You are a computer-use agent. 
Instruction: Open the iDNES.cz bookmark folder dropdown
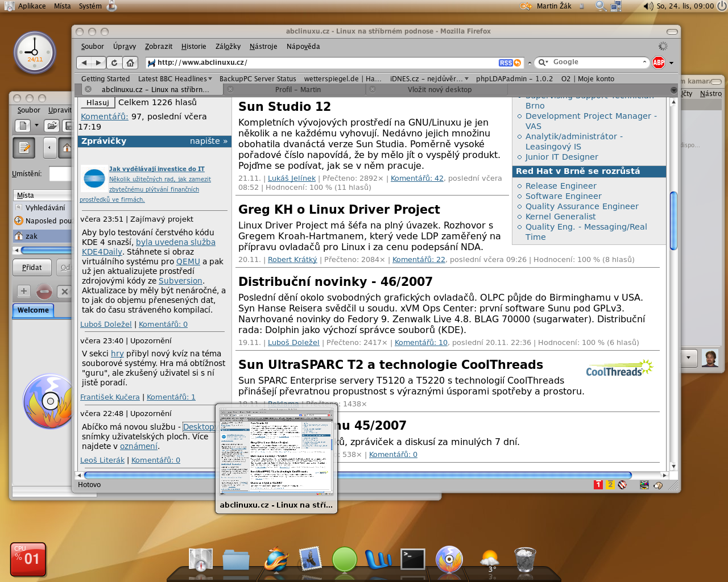429,79
